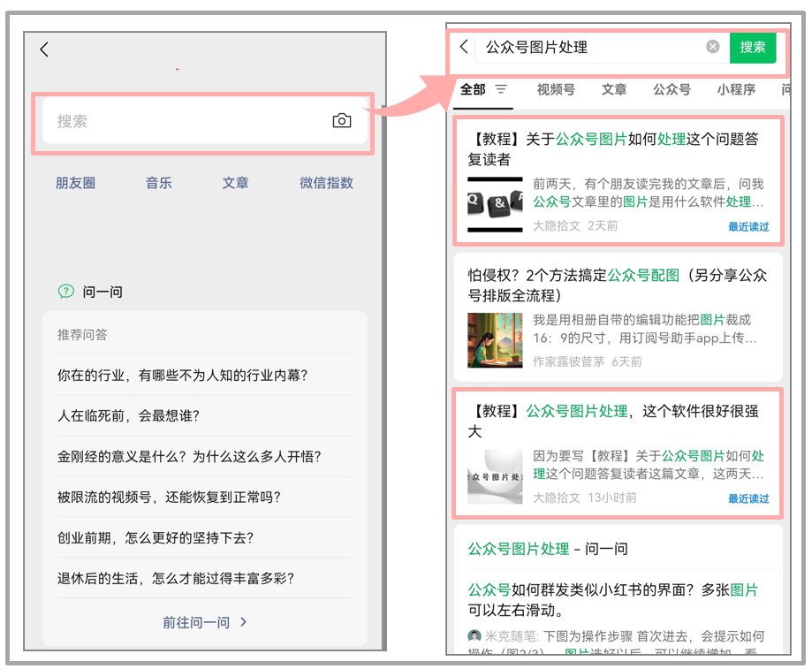Switch to 视频号 tab
812x669 pixels.
point(556,89)
